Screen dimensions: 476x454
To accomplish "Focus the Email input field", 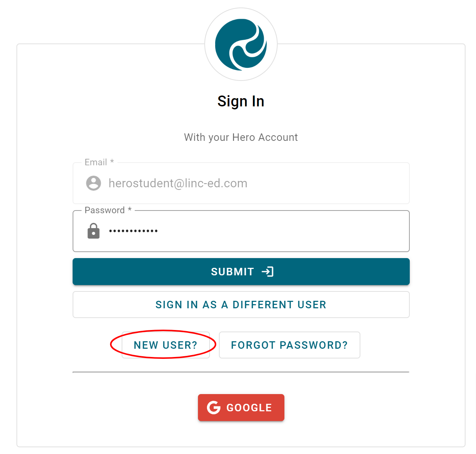I will point(254,183).
